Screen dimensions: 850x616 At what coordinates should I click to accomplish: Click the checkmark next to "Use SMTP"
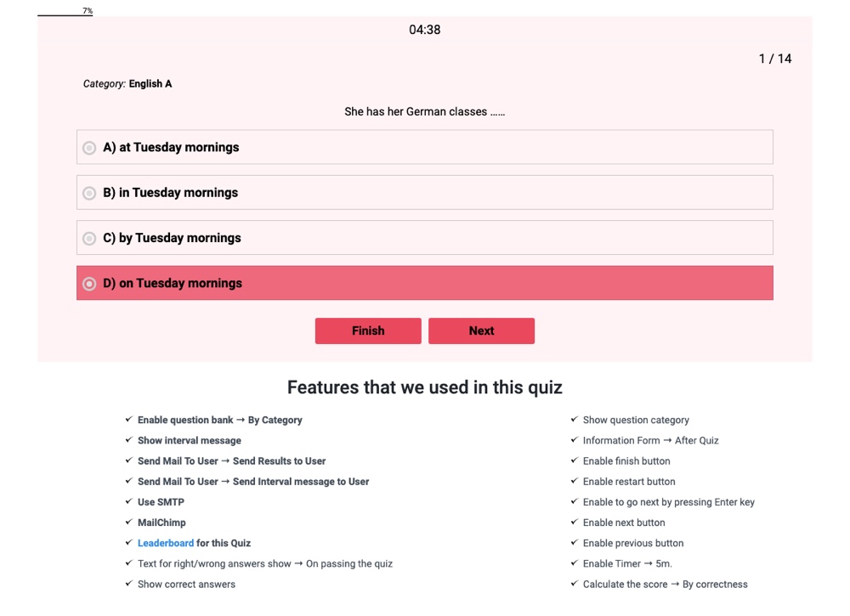(128, 502)
